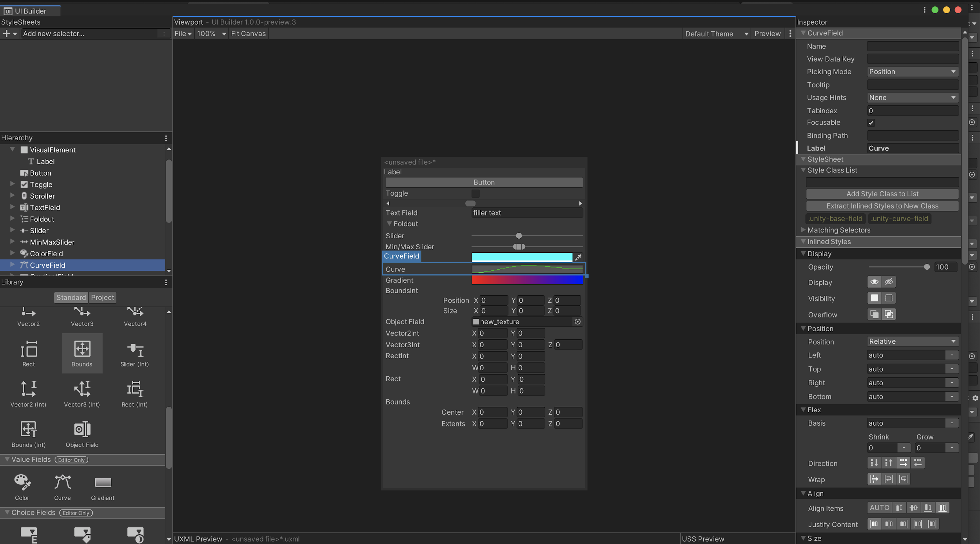Set Justify Content to flex-start

pyautogui.click(x=874, y=524)
